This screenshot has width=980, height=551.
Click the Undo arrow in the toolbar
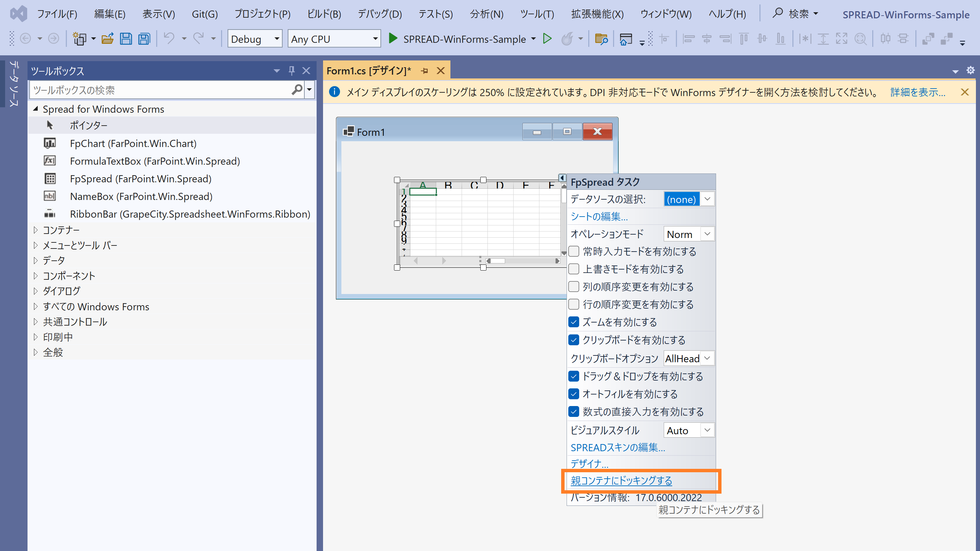[169, 38]
